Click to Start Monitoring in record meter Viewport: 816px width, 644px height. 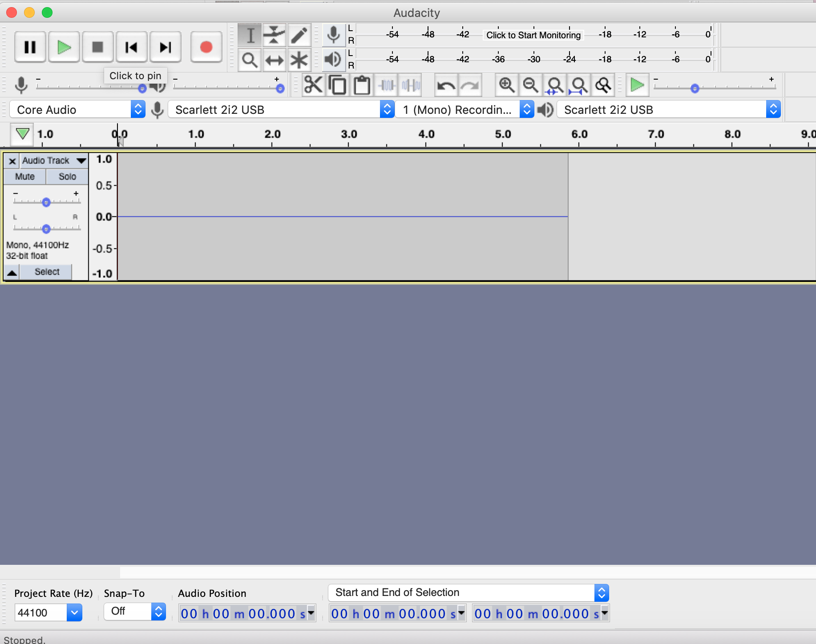(533, 35)
